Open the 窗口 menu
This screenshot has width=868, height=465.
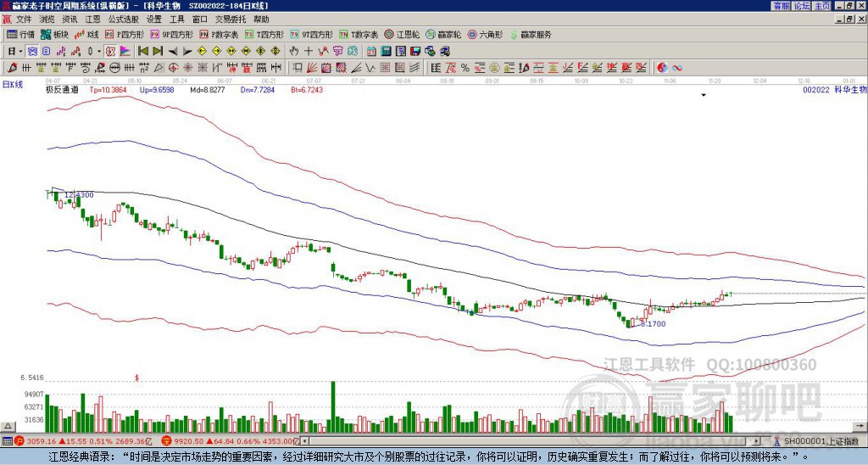200,20
